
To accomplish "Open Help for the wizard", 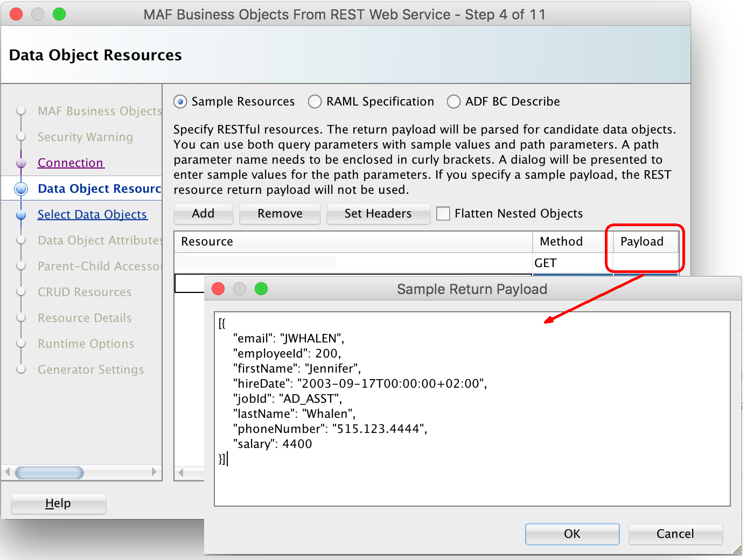I will pyautogui.click(x=58, y=503).
